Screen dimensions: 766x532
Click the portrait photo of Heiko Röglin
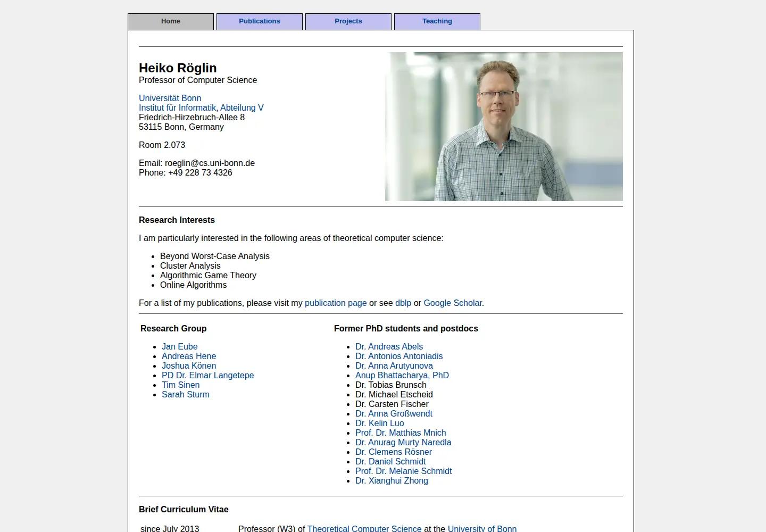pos(504,127)
